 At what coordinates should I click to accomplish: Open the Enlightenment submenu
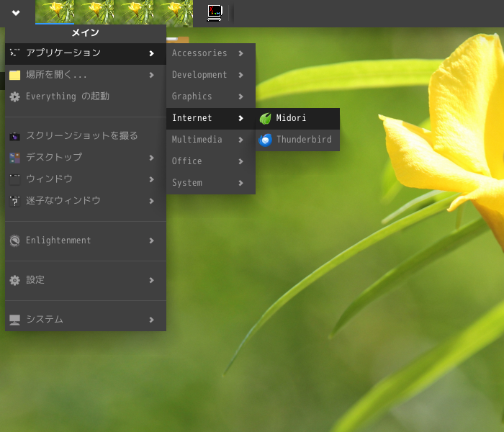point(86,240)
